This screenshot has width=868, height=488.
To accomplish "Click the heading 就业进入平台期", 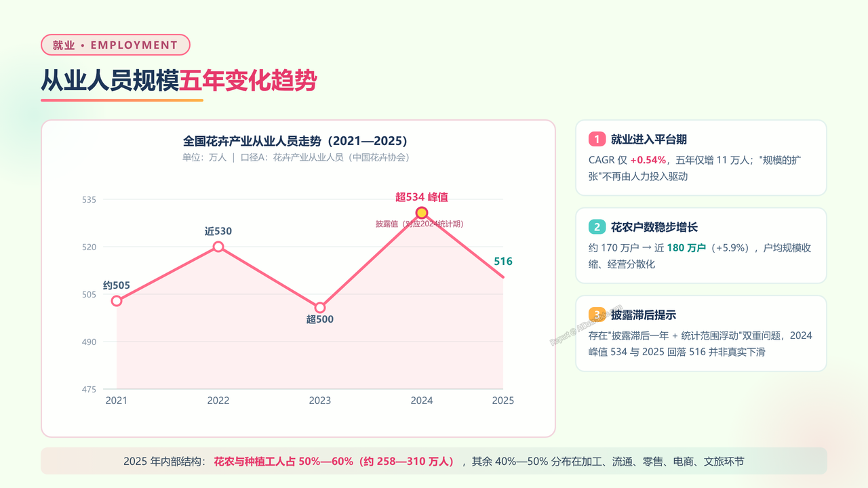I will [649, 139].
